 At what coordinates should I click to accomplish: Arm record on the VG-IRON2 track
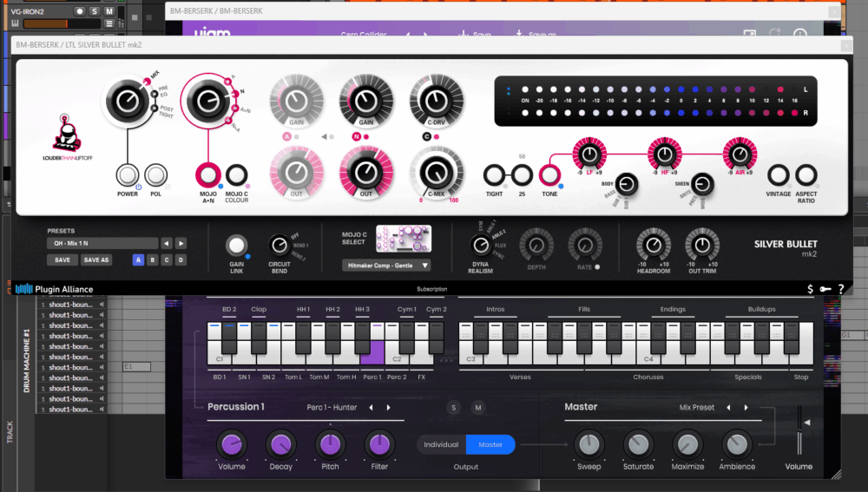pos(80,11)
